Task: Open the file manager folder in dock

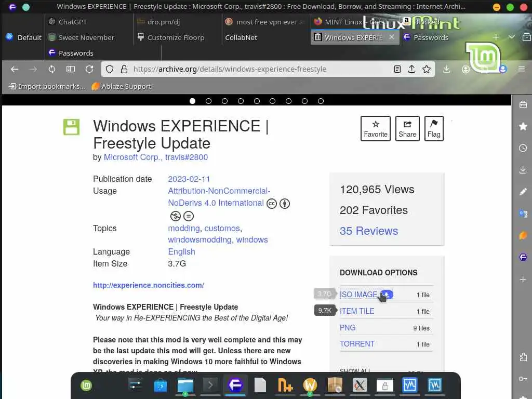Action: click(185, 385)
